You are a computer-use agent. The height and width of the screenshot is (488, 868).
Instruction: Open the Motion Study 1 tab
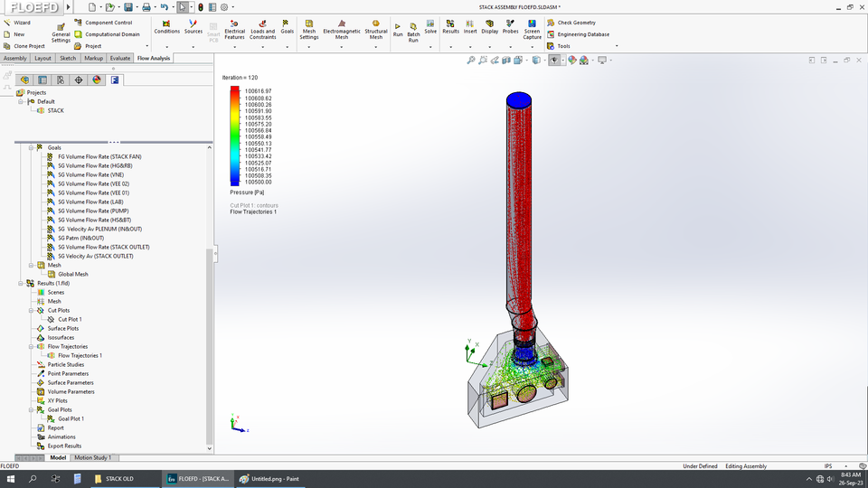(x=92, y=457)
